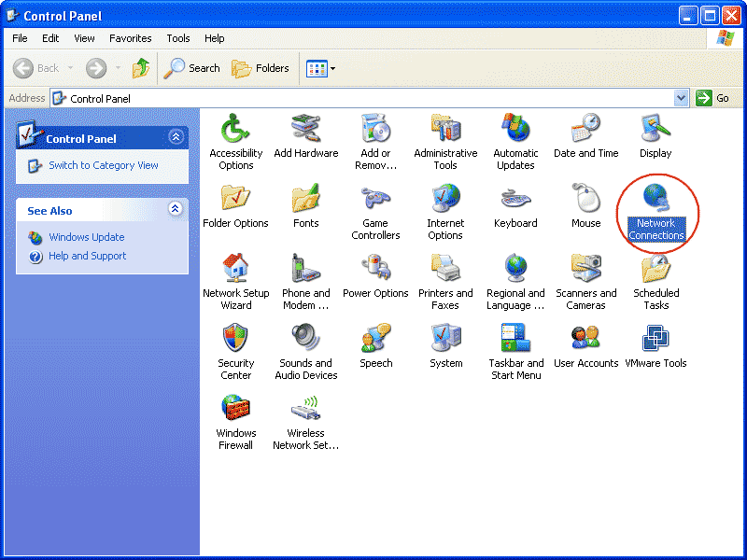Open Phone and Modem options
The height and width of the screenshot is (560, 747).
[x=306, y=282]
